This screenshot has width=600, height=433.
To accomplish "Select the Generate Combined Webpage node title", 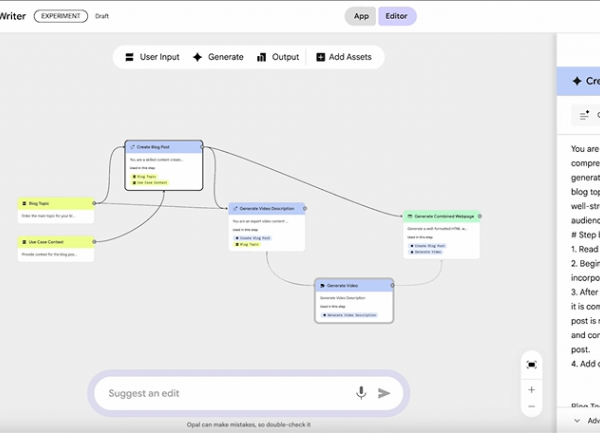I will coord(444,216).
